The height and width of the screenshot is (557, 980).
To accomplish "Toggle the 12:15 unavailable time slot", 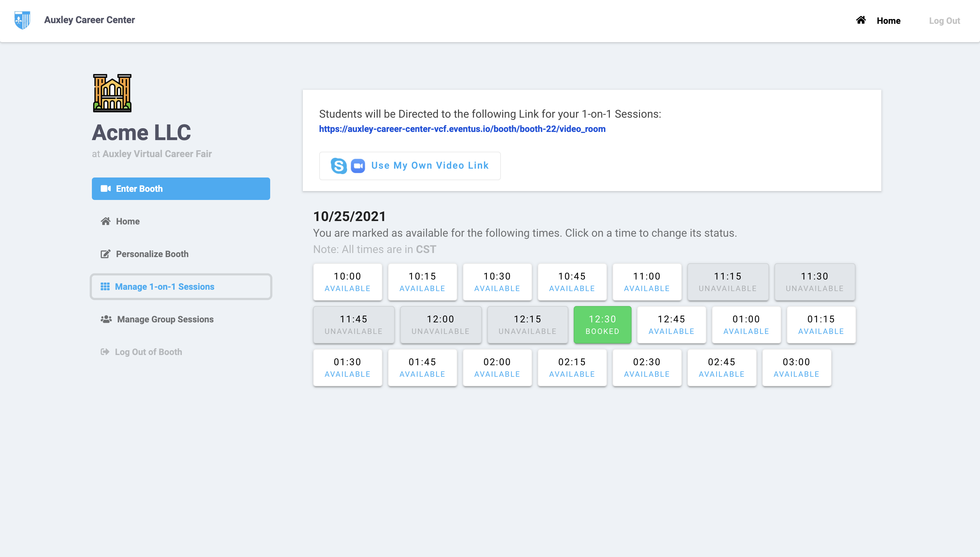I will coord(527,325).
